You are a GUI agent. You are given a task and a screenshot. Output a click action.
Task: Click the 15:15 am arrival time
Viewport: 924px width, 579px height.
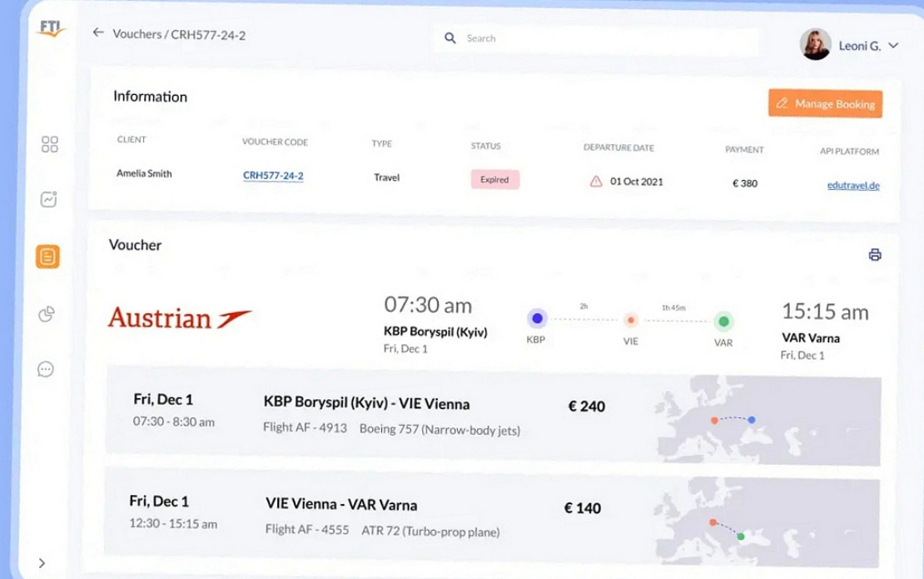825,312
